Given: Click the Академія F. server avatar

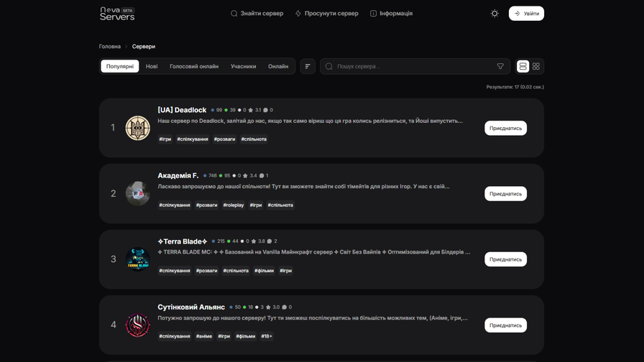Looking at the screenshot, I should point(137,194).
